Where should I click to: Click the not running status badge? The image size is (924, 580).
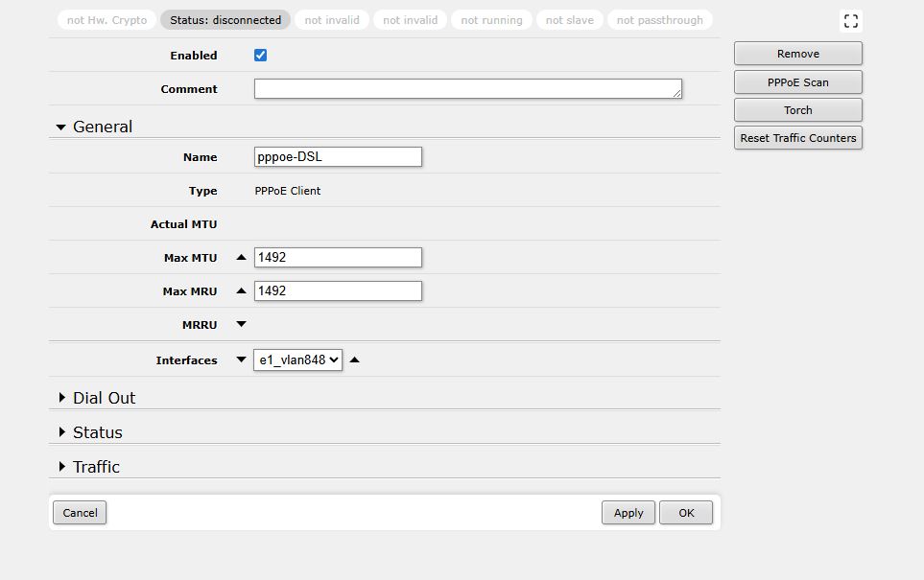click(x=491, y=20)
